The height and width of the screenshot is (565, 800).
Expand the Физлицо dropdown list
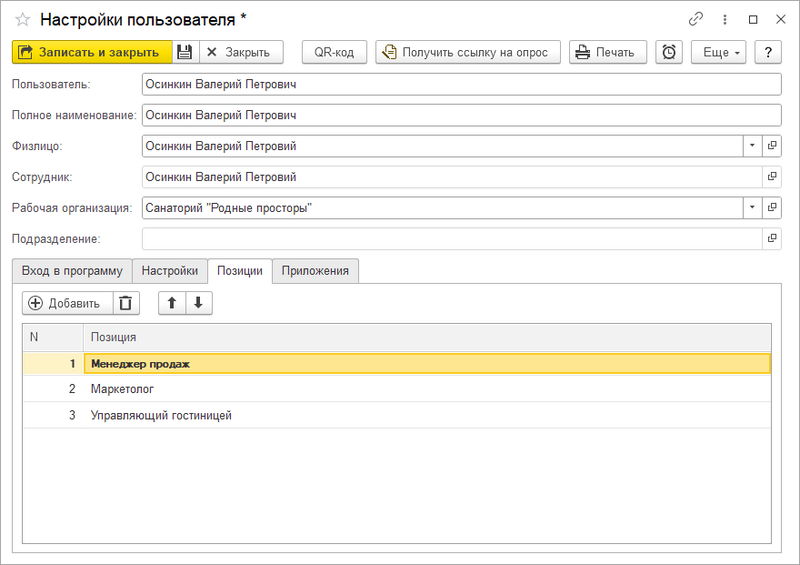[x=752, y=146]
